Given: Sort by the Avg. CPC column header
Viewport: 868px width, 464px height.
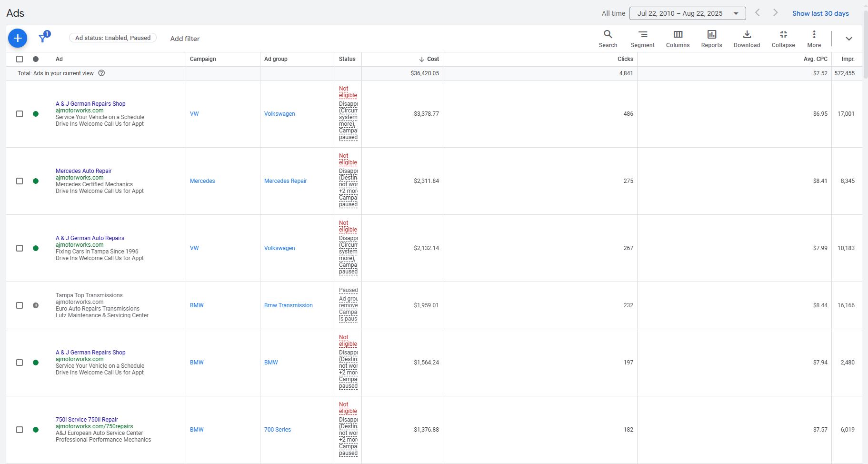Looking at the screenshot, I should point(816,59).
